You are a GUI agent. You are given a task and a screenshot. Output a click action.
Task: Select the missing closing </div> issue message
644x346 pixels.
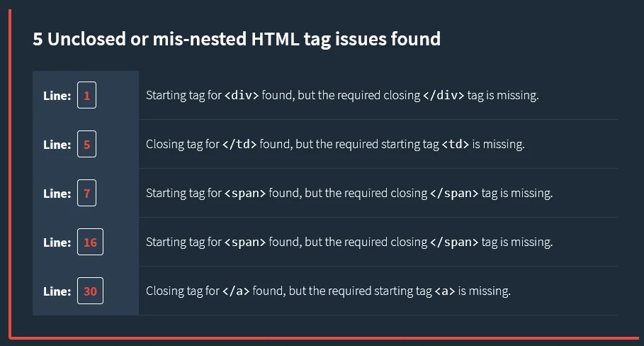(342, 96)
